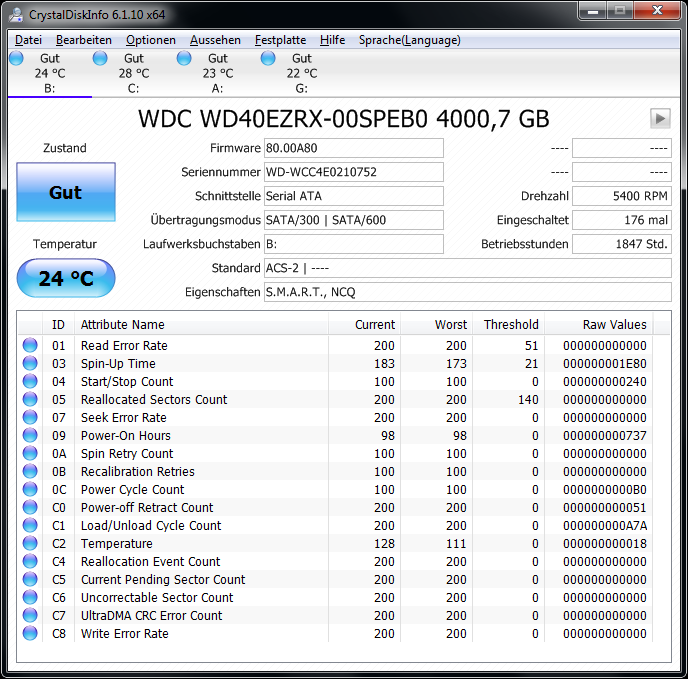Click the status icon for Load/Unload Cycle Count
688x679 pixels.
pos(30,525)
